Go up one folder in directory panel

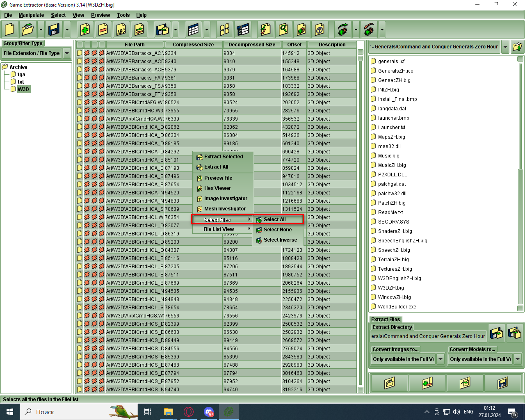coord(517,47)
